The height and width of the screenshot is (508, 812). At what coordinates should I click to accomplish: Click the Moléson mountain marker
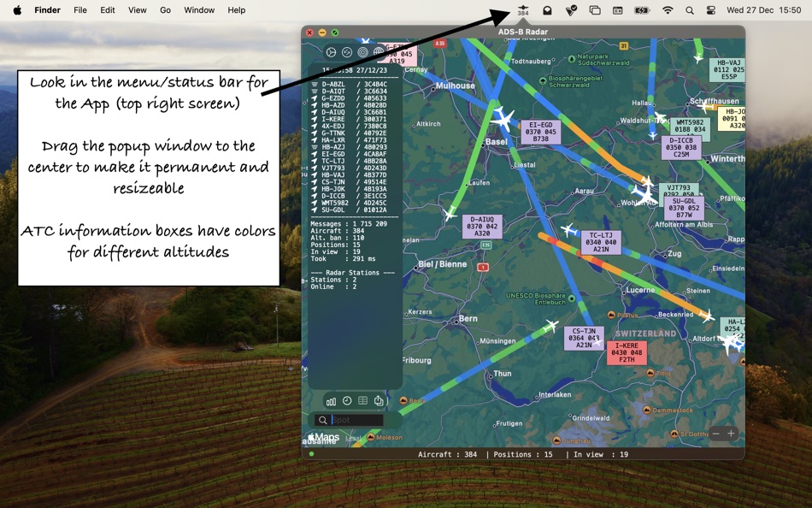[371, 438]
